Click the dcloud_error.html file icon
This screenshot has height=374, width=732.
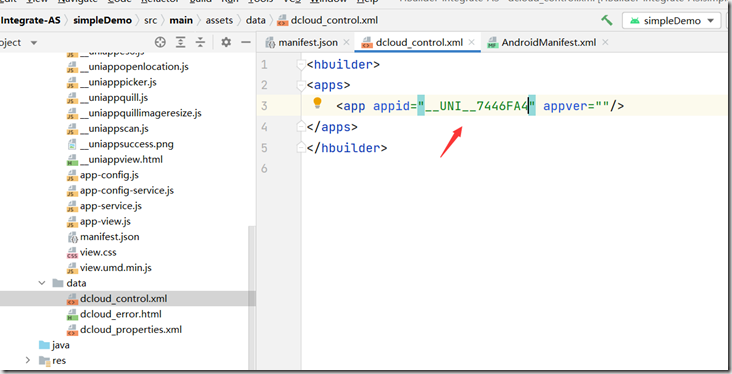tap(72, 314)
